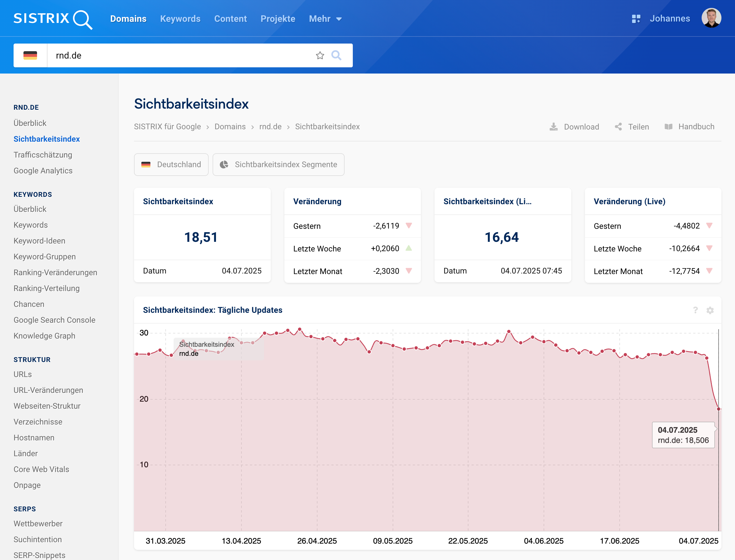735x560 pixels.
Task: Open the German flag country selector
Action: coord(30,55)
